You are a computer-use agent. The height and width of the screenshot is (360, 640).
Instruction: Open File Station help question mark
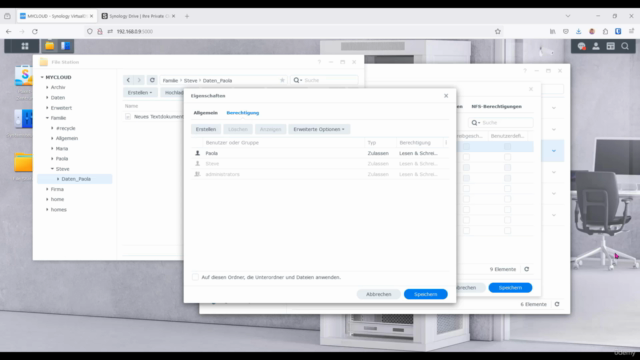pos(319,62)
